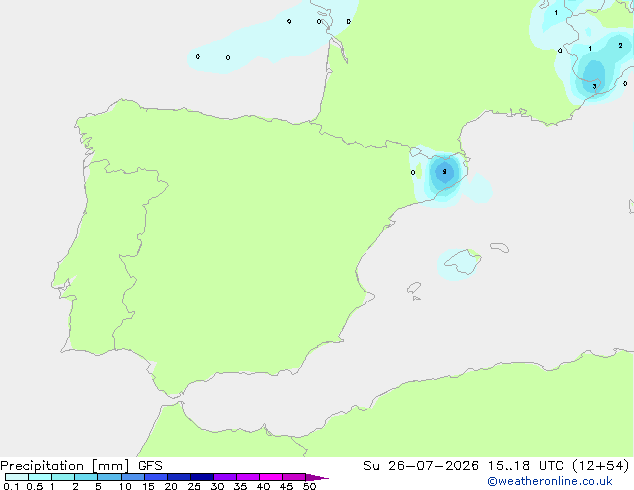This screenshot has width=634, height=490.
Task: Pick the legend swatch between 5 and 10
Action: point(109,477)
